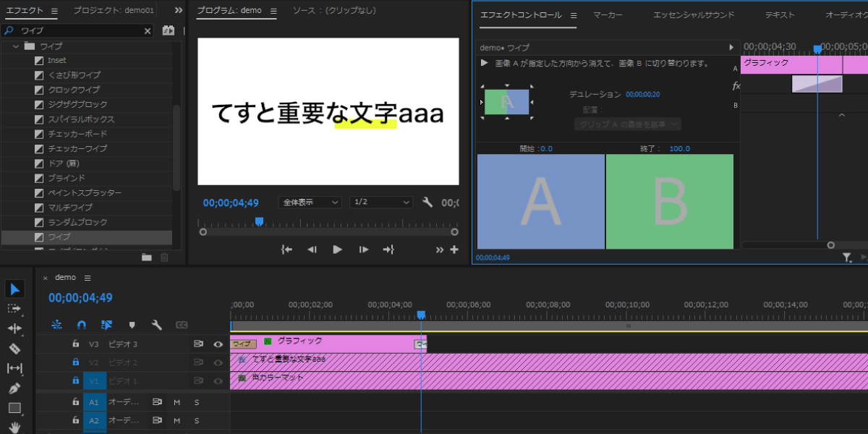Switch to エッセンシャルサウンド tab

tap(693, 15)
